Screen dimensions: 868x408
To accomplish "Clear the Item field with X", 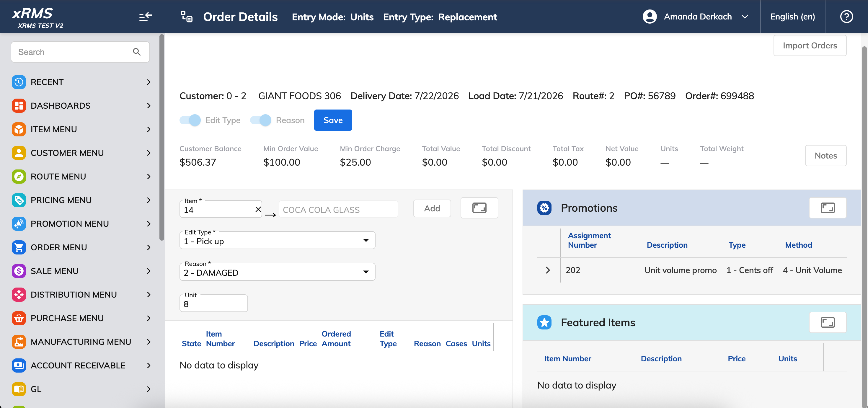I will click(x=258, y=209).
